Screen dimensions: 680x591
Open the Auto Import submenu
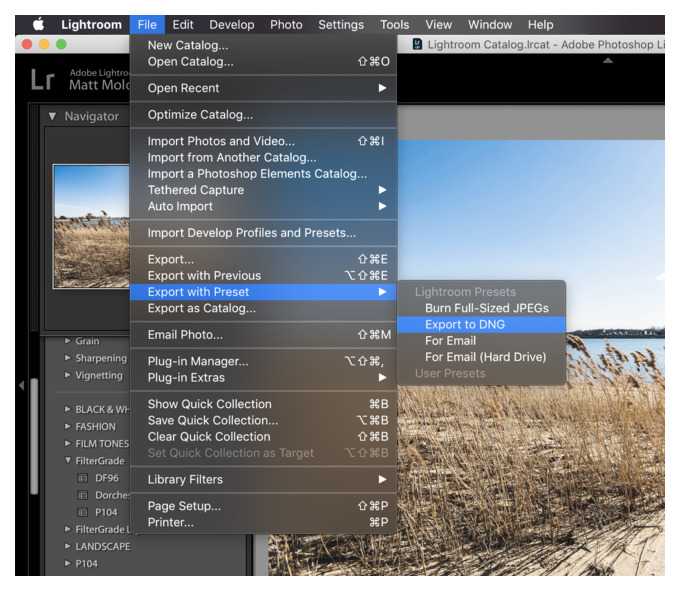pos(263,206)
